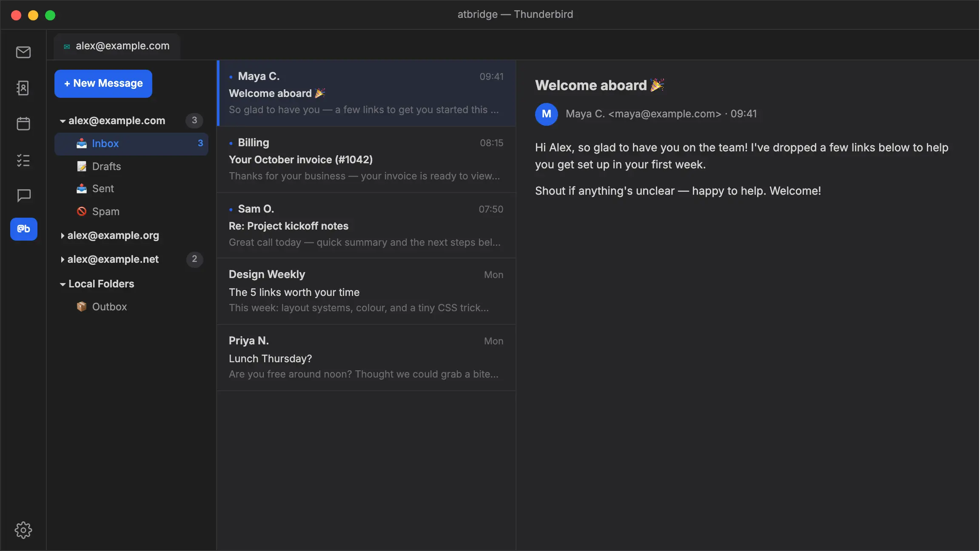Click the 08:15 timestamp on Billing
The image size is (980, 551).
pos(492,143)
